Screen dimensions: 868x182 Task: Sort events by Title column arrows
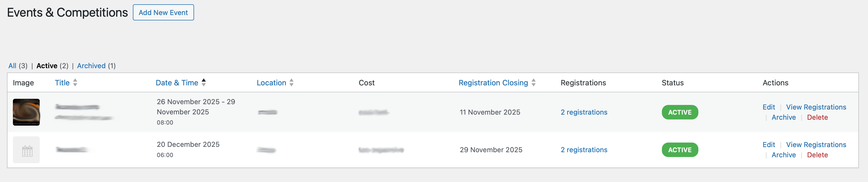pyautogui.click(x=75, y=83)
